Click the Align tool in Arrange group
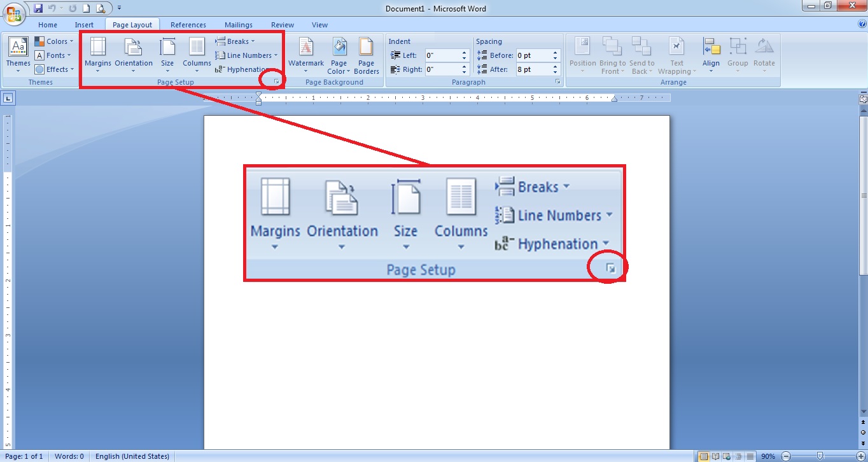The height and width of the screenshot is (462, 868). pos(711,54)
